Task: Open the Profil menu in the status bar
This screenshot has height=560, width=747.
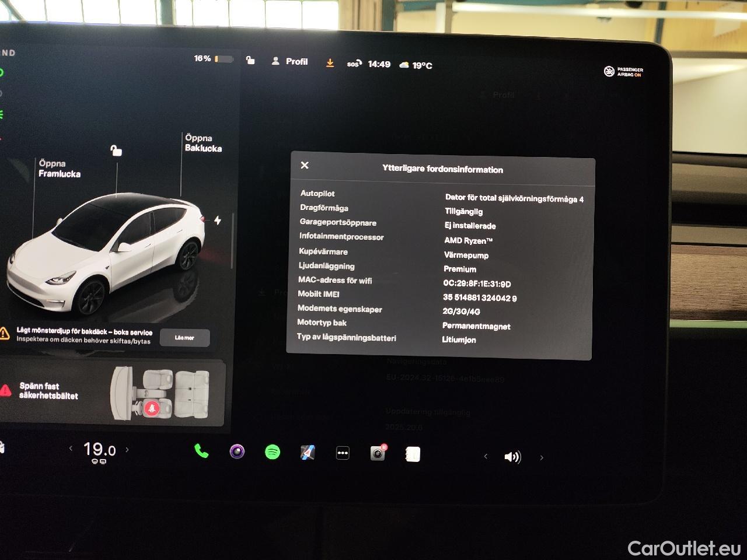Action: (x=289, y=61)
